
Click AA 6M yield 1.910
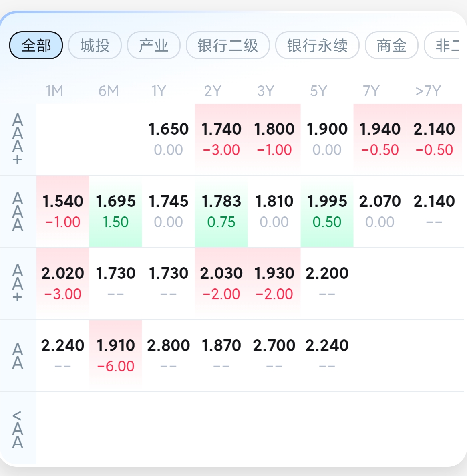[116, 355]
